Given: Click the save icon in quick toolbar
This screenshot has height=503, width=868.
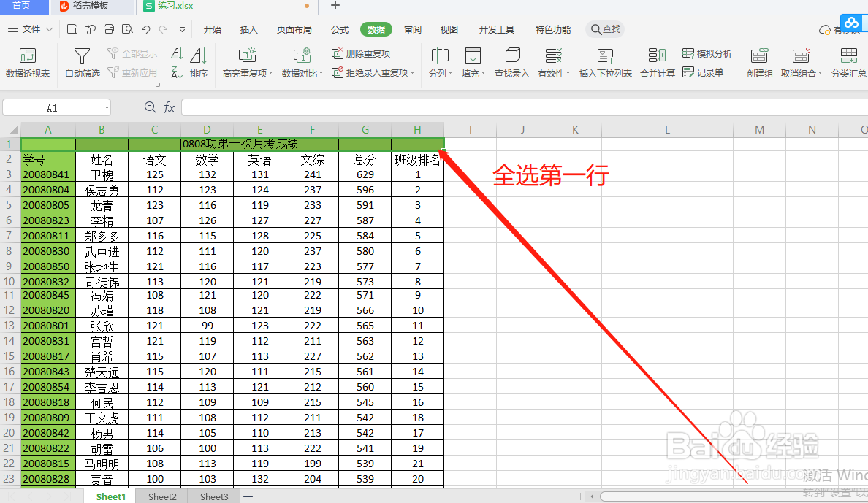Looking at the screenshot, I should (x=72, y=29).
